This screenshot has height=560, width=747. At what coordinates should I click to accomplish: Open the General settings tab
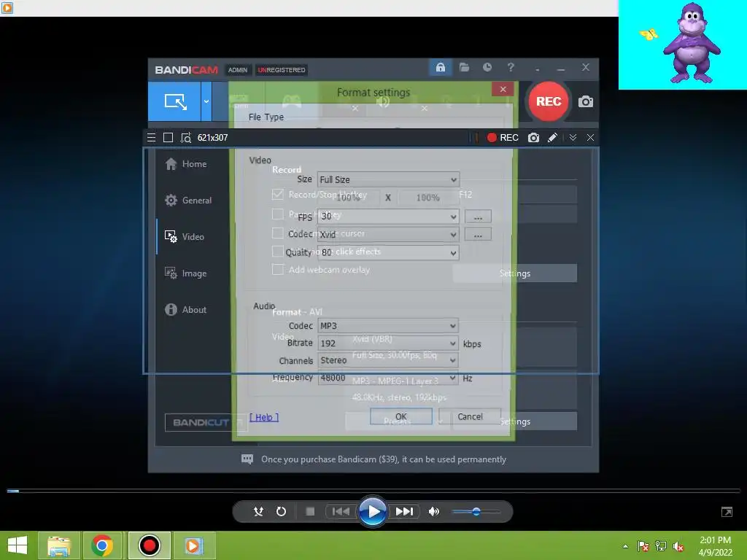tap(187, 201)
